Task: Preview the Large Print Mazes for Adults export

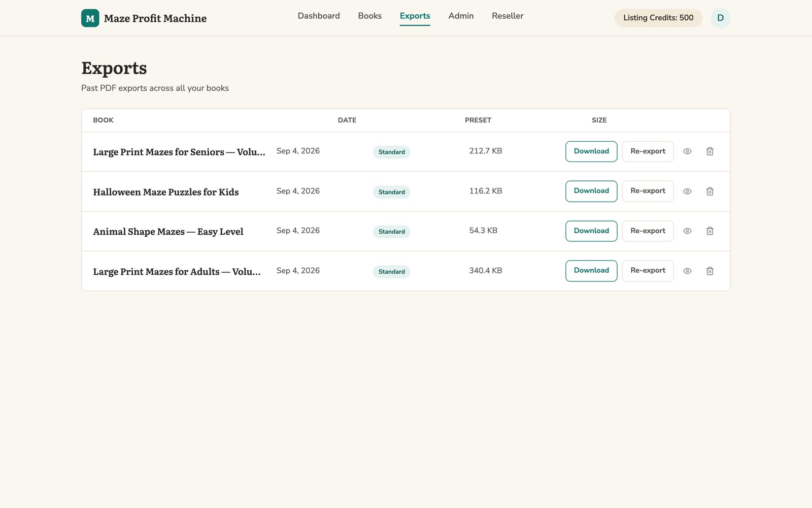Action: coord(687,271)
